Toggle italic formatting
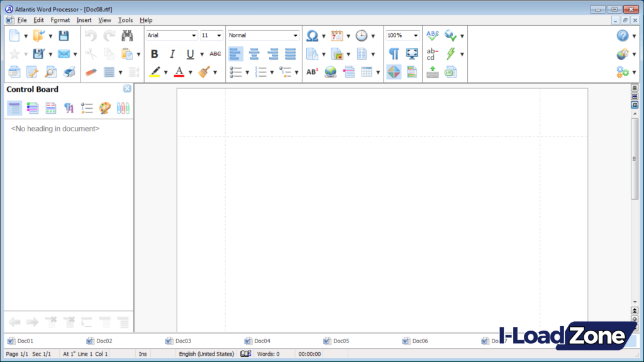 [x=172, y=54]
